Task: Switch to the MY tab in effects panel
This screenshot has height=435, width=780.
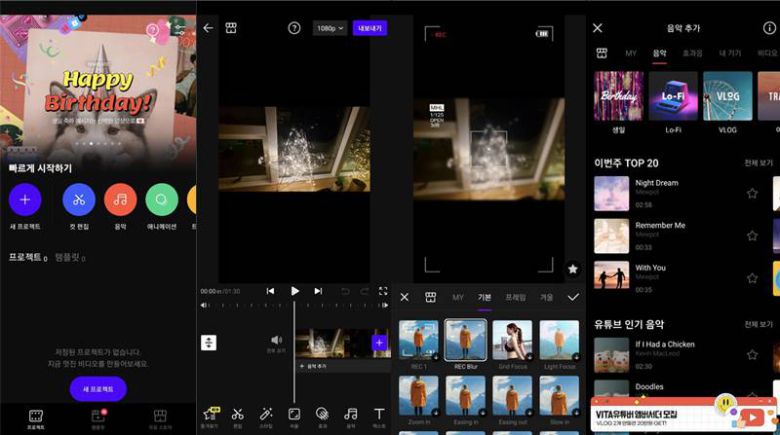Action: pos(458,297)
